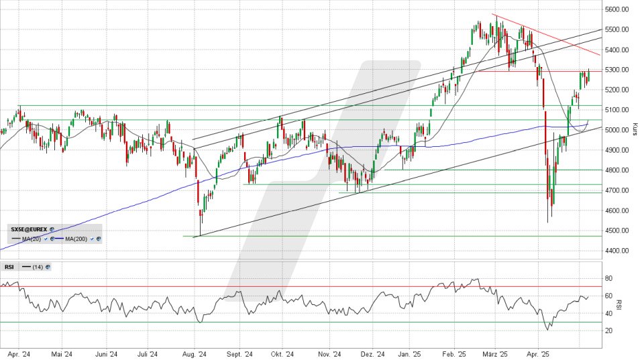Viewport: 644px width, 362px height.
Task: Click the globe icon after MA(20)
Action: click(52, 239)
